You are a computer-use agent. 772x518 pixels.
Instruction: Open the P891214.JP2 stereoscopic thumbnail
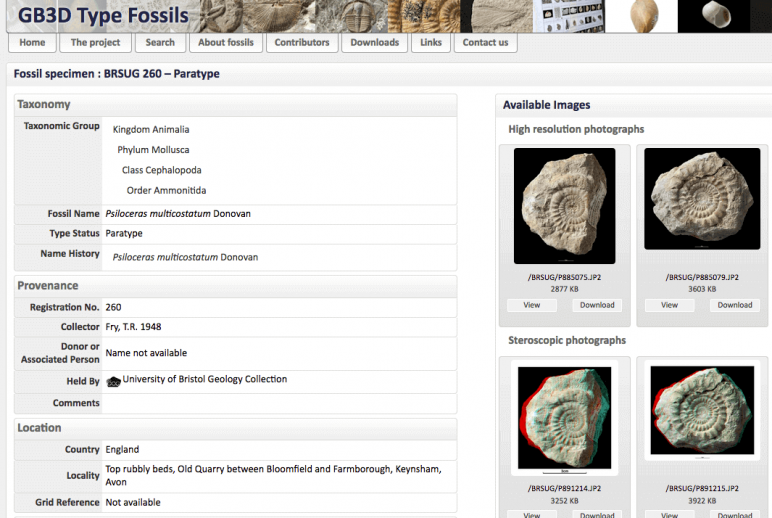point(564,418)
